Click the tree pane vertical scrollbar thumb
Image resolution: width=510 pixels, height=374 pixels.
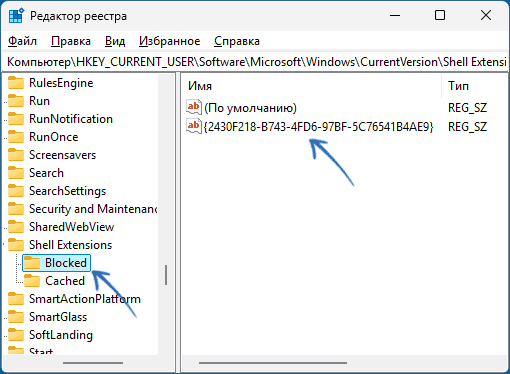click(166, 275)
